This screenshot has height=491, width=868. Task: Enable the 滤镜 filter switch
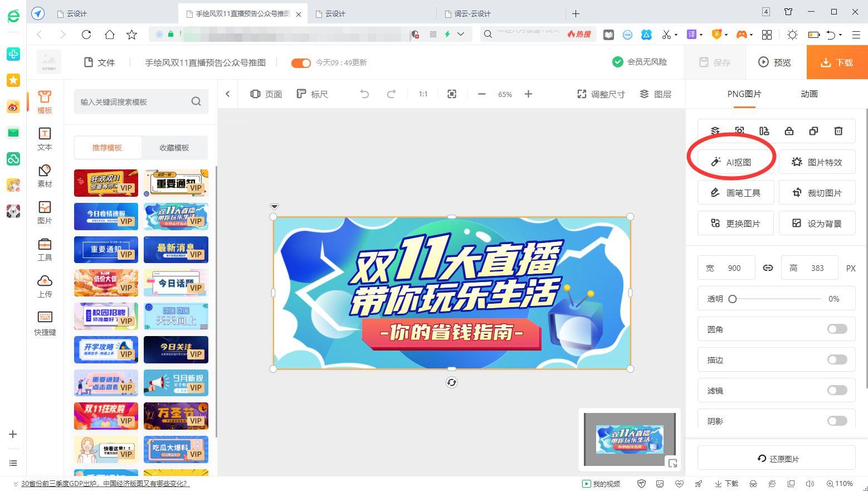[837, 390]
